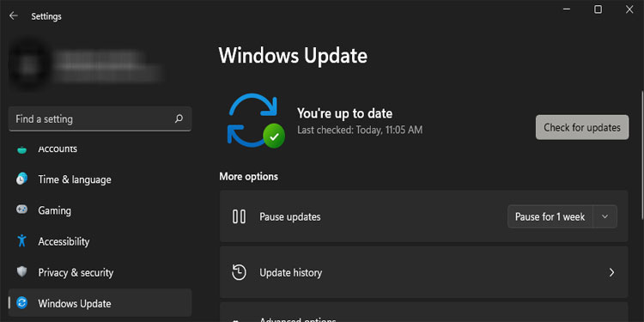
Task: Click the Time & language globe icon
Action: coord(21,179)
